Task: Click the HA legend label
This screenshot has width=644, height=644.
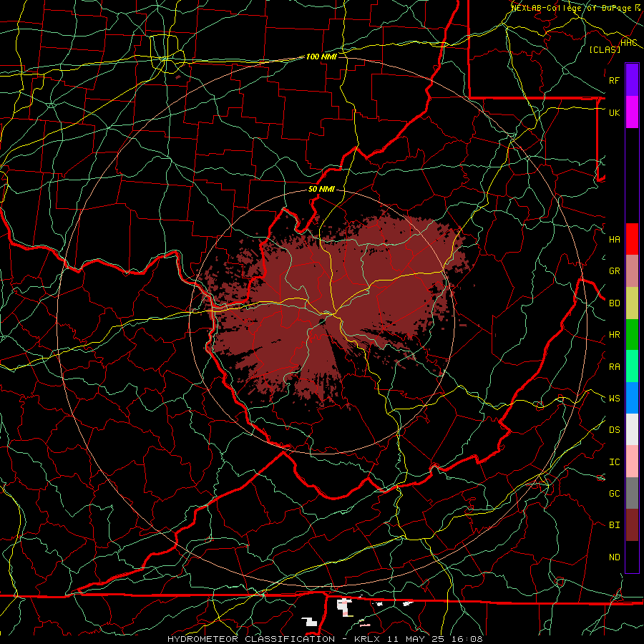Action: (615, 240)
